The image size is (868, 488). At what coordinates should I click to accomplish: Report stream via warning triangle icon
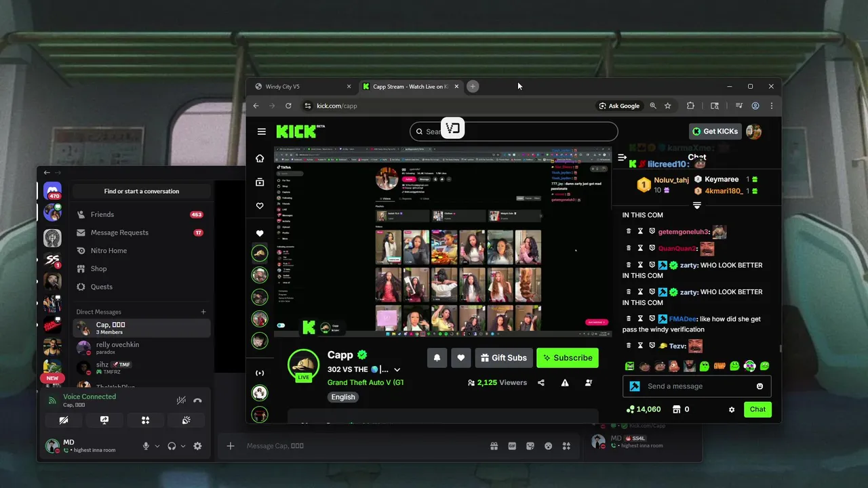click(565, 382)
